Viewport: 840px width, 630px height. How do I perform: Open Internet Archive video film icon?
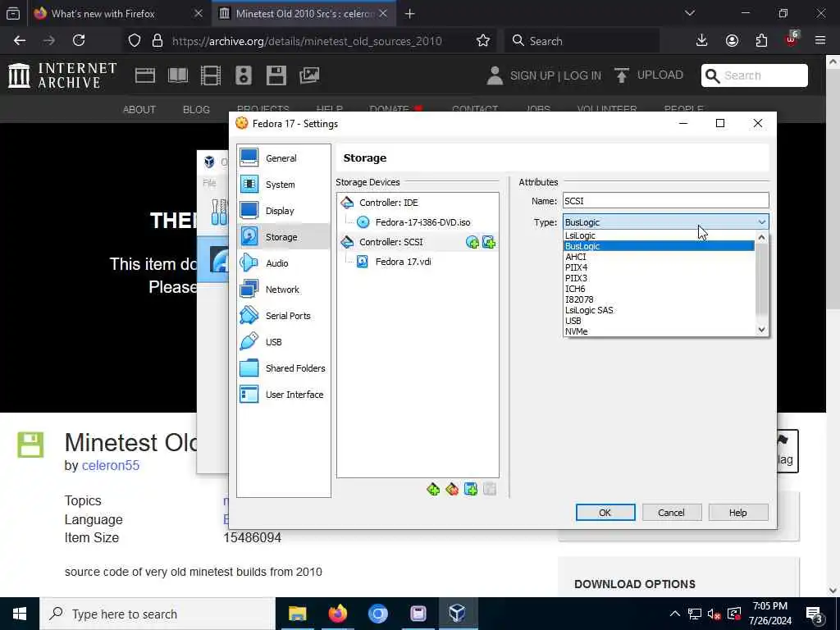211,75
